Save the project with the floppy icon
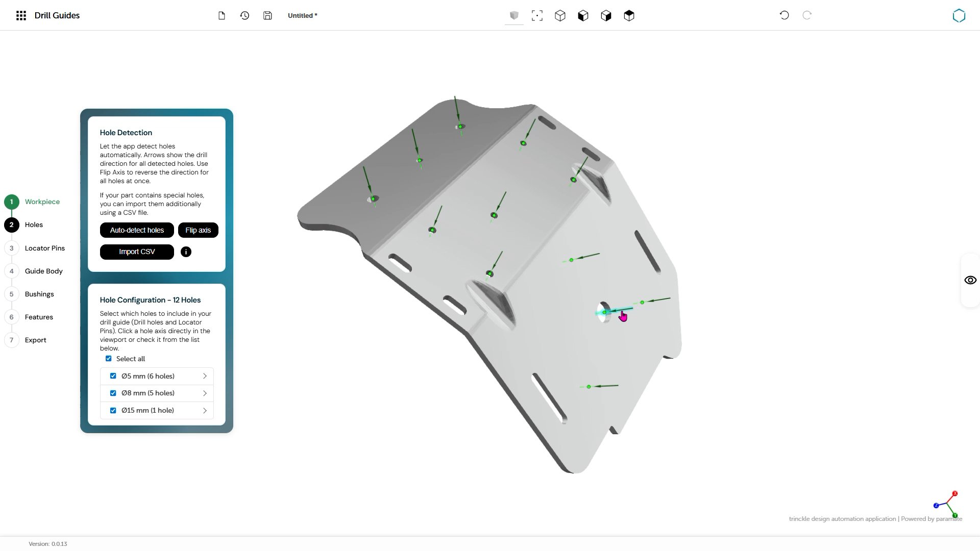The height and width of the screenshot is (551, 980). (267, 16)
